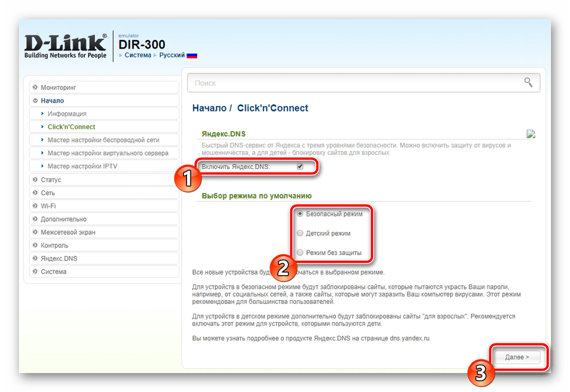570x392 pixels.
Task: Expand the Мониторинг menu section
Action: pos(104,88)
